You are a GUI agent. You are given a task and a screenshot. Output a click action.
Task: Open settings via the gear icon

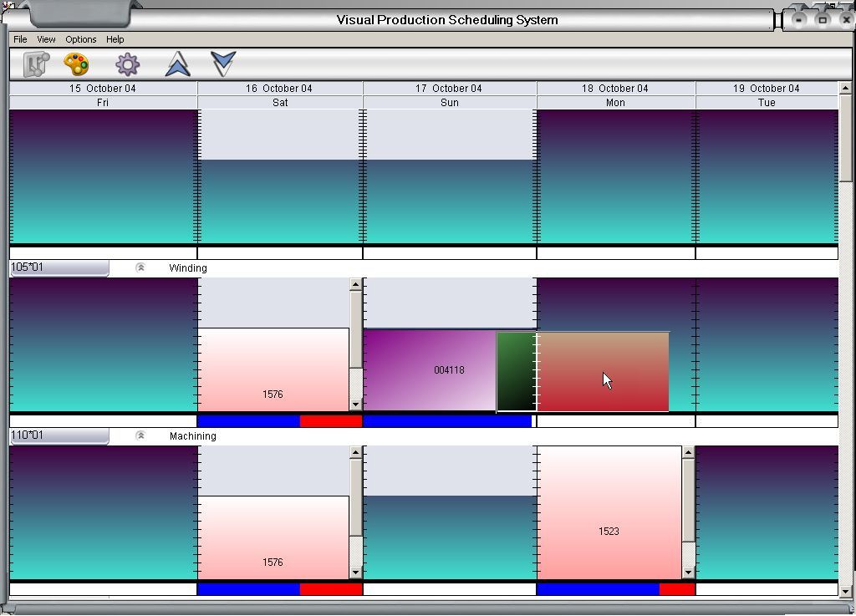tap(127, 64)
